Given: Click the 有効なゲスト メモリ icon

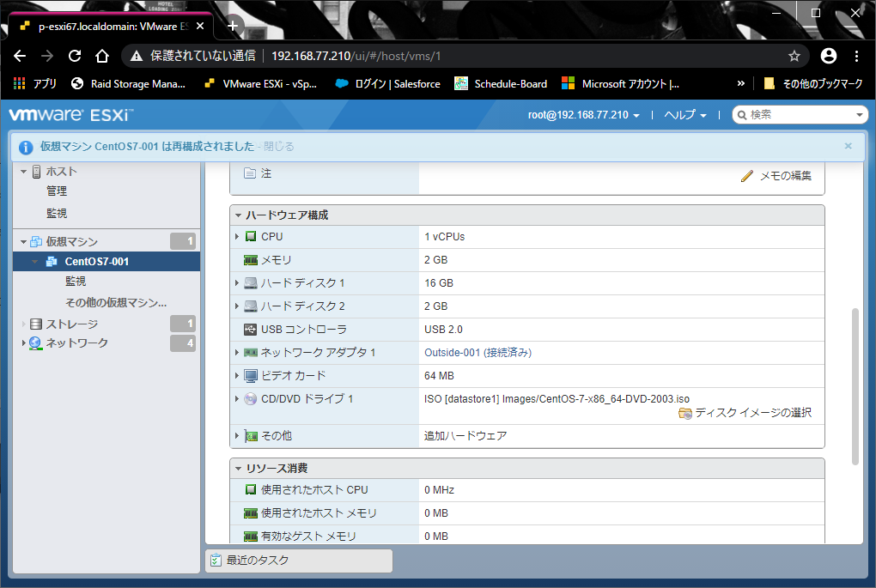Looking at the screenshot, I should point(251,536).
